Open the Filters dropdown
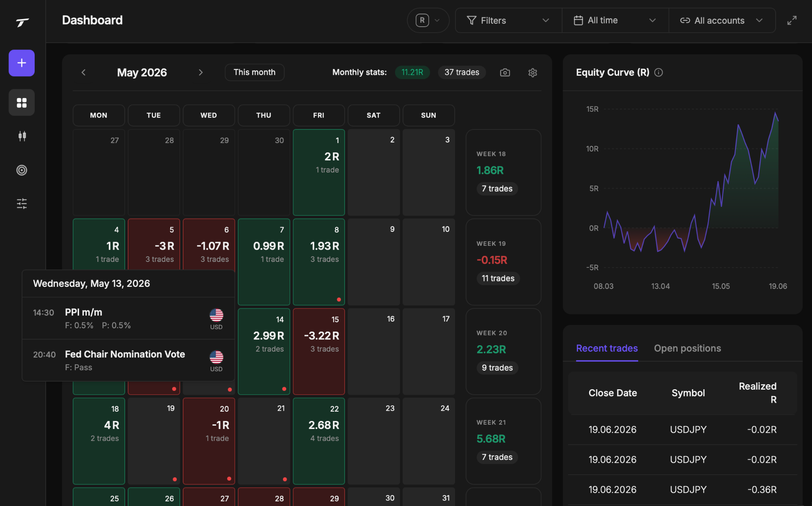Viewport: 812px width, 506px height. (508, 20)
